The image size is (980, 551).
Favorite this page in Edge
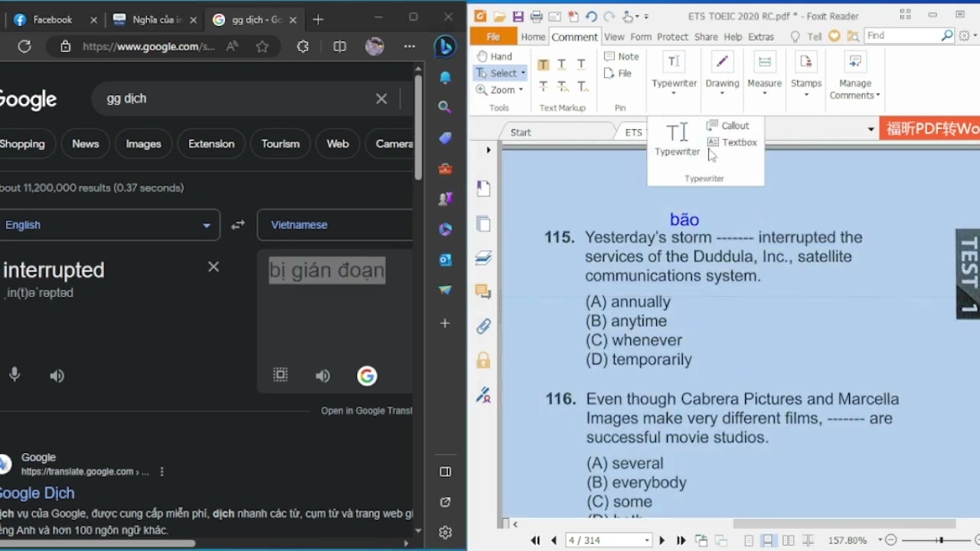(262, 47)
